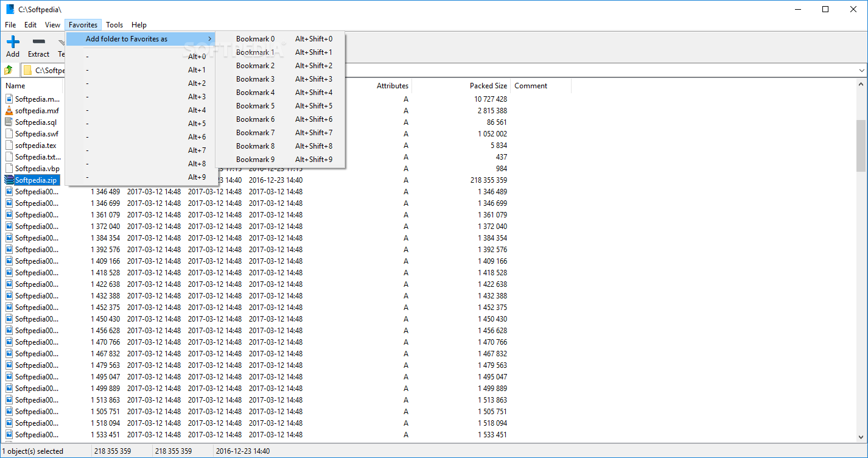This screenshot has width=868, height=458.
Task: Select empty favorite slot Alt+3
Action: 141,97
